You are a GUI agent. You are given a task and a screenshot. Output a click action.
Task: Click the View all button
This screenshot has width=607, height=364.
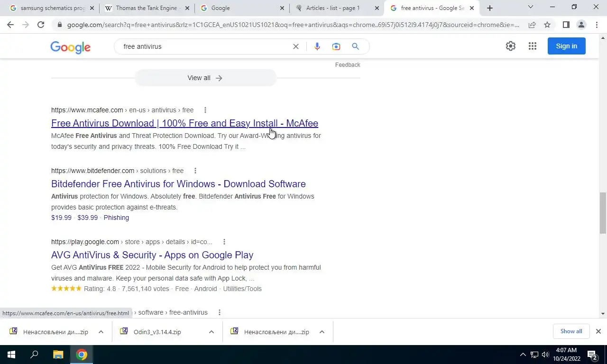(x=205, y=78)
